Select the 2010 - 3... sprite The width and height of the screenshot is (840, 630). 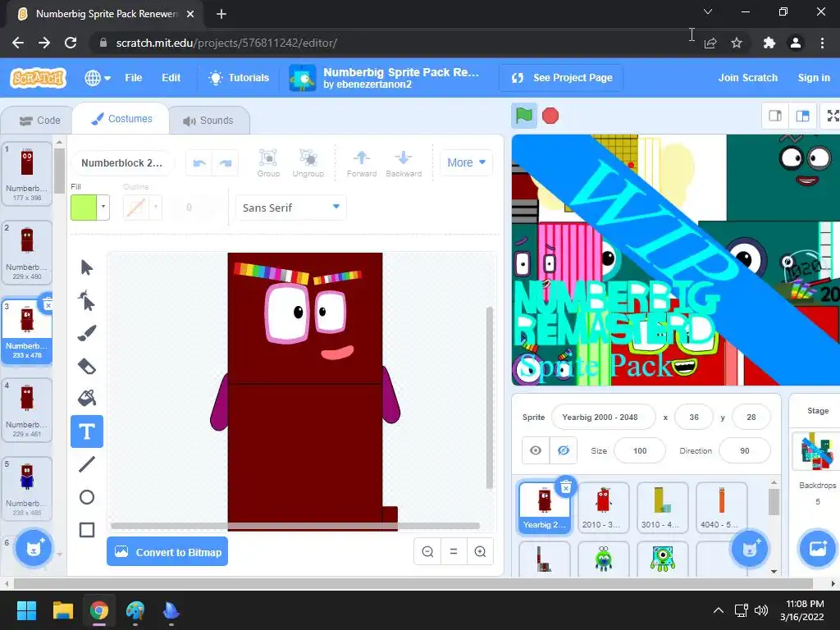pyautogui.click(x=604, y=507)
